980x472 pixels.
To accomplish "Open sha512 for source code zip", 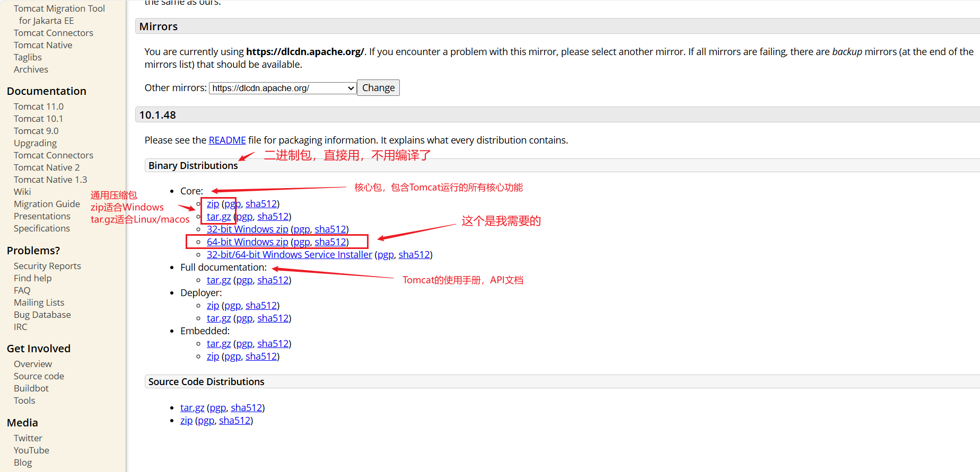I will coord(234,421).
